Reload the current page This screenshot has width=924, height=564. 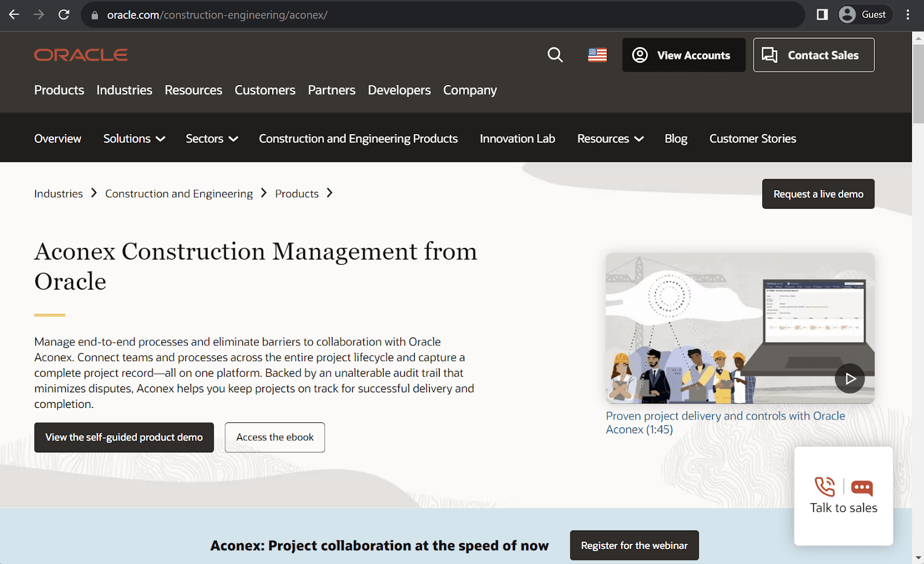tap(64, 14)
